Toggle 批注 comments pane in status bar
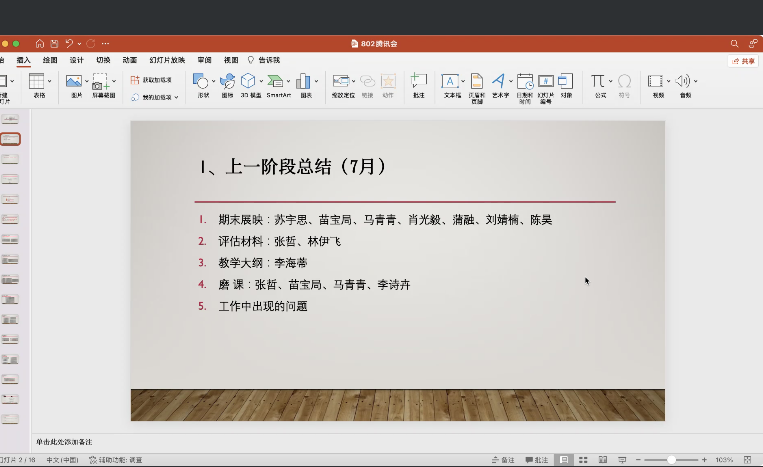Image resolution: width=763 pixels, height=467 pixels. click(x=535, y=459)
